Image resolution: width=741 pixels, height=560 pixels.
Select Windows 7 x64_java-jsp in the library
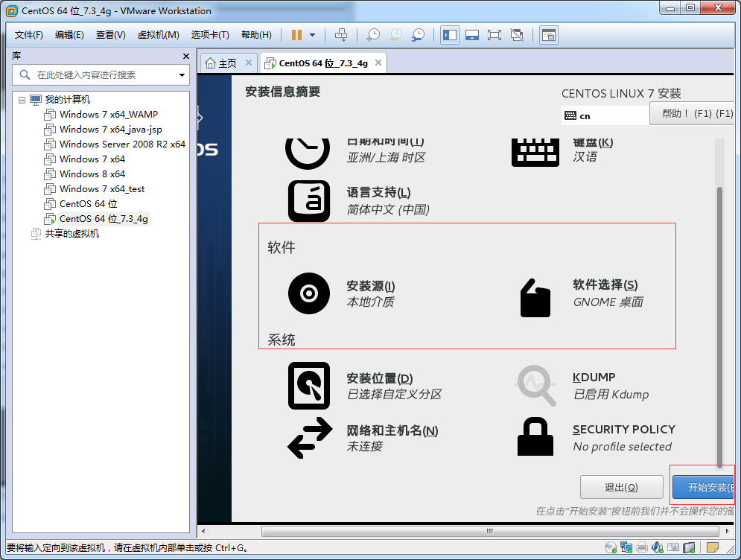110,130
